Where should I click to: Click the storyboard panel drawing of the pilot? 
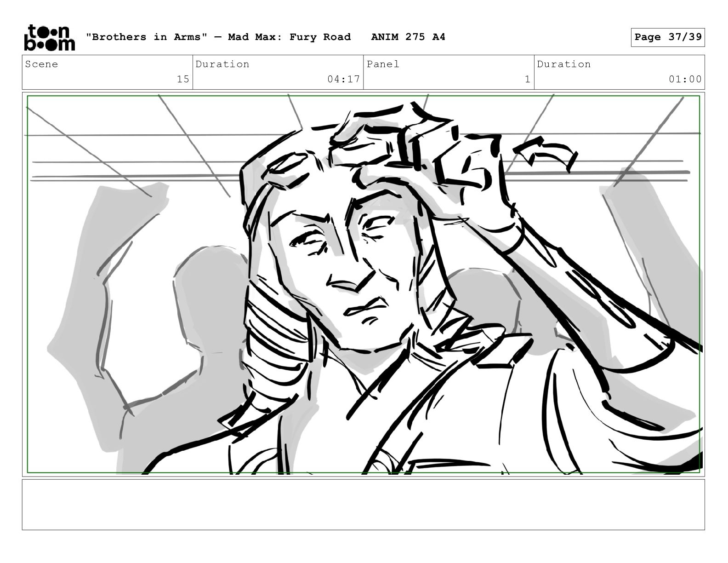[364, 284]
